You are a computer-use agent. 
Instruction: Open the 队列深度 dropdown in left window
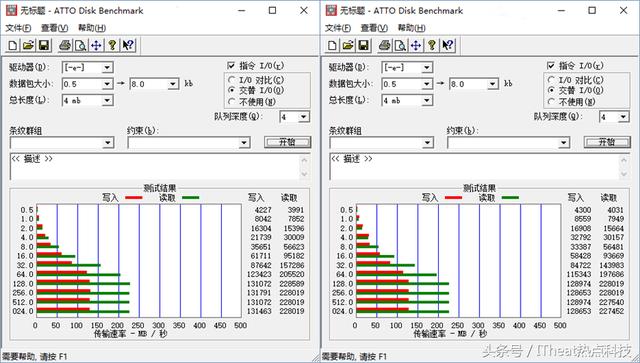pyautogui.click(x=303, y=117)
